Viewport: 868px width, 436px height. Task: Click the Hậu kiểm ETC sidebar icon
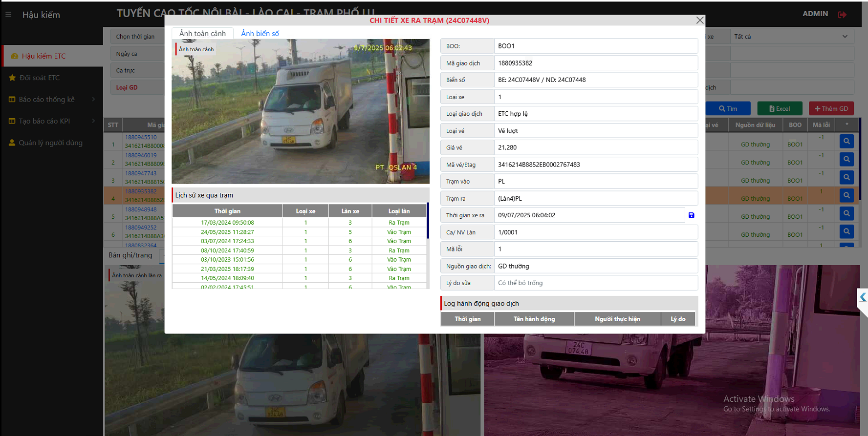(x=15, y=56)
